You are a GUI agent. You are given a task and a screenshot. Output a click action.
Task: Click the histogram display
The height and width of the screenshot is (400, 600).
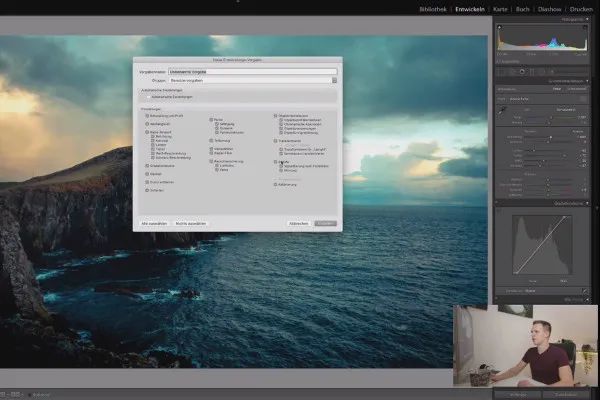point(542,38)
